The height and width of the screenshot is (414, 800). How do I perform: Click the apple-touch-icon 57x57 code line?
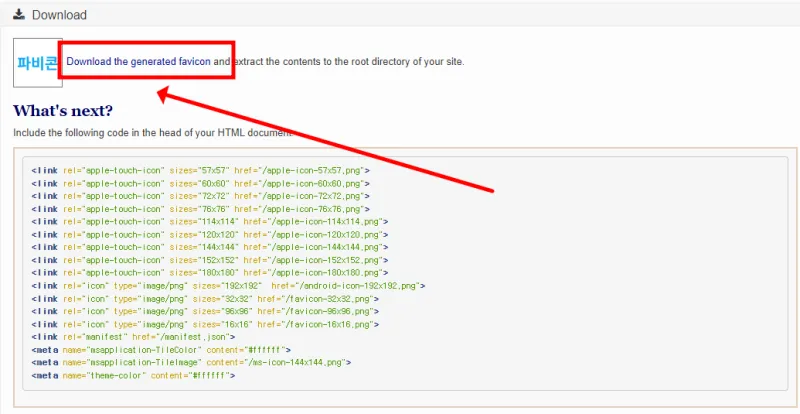[200, 170]
